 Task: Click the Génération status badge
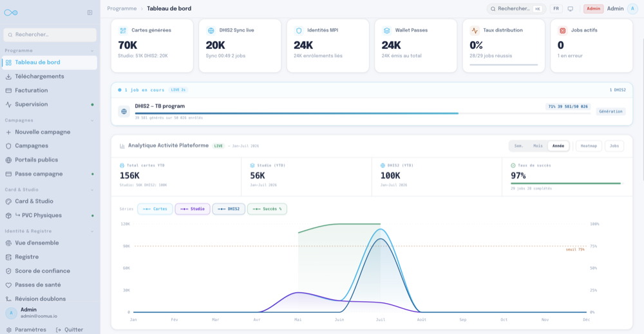click(611, 111)
